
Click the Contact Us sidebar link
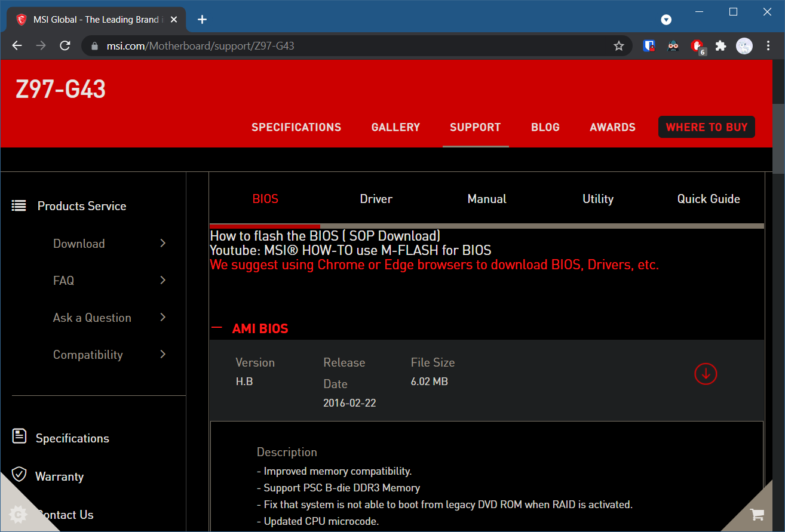tap(65, 515)
